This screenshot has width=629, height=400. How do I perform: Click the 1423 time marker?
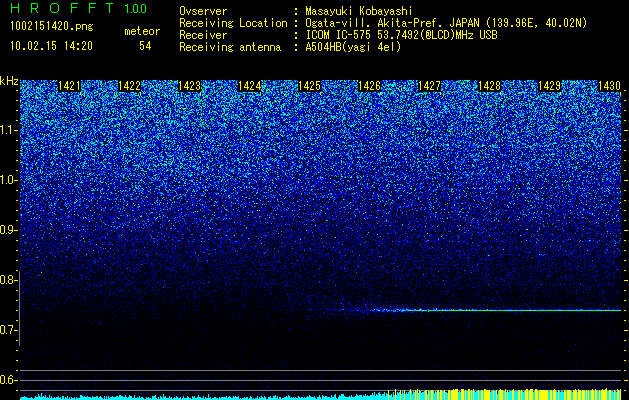pyautogui.click(x=189, y=86)
